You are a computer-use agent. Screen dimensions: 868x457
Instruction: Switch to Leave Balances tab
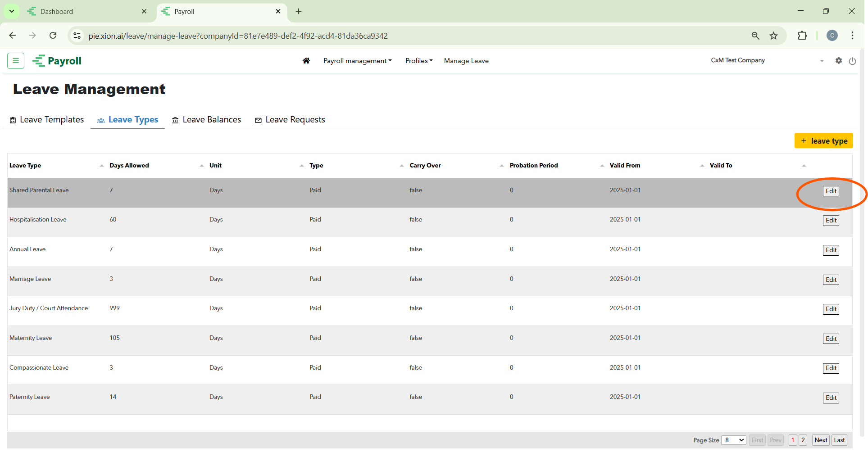tap(206, 120)
